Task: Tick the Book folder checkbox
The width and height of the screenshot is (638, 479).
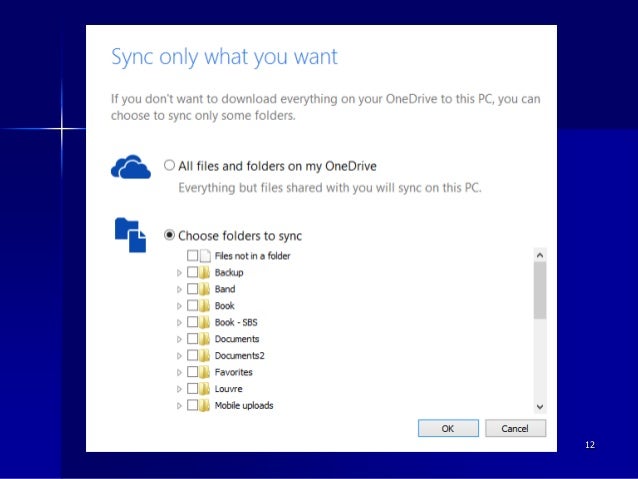Action: coord(192,306)
